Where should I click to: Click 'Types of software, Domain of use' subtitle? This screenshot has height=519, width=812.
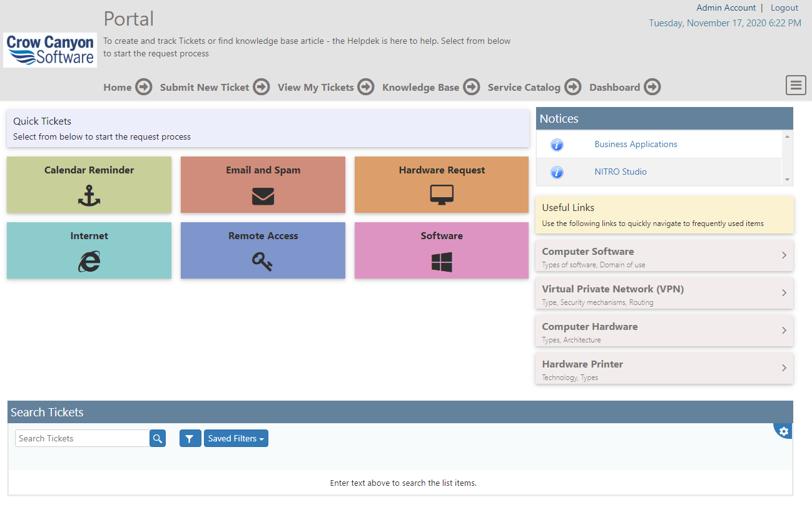tap(594, 265)
